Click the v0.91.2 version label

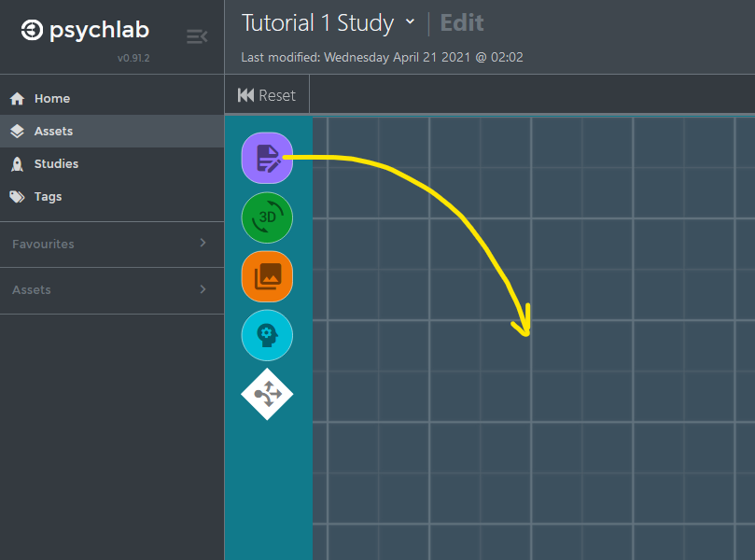click(133, 58)
